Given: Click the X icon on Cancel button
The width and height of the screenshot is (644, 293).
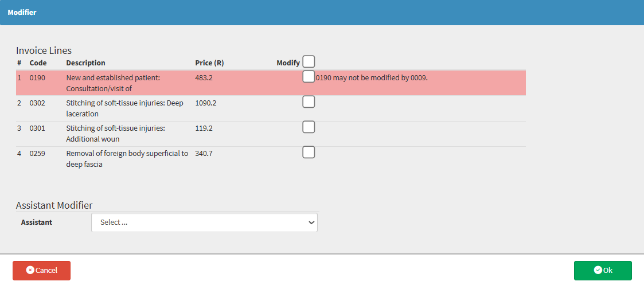Looking at the screenshot, I should tap(30, 270).
